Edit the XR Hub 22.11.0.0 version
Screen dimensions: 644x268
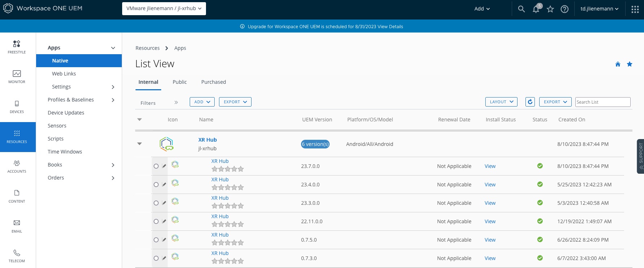164,221
